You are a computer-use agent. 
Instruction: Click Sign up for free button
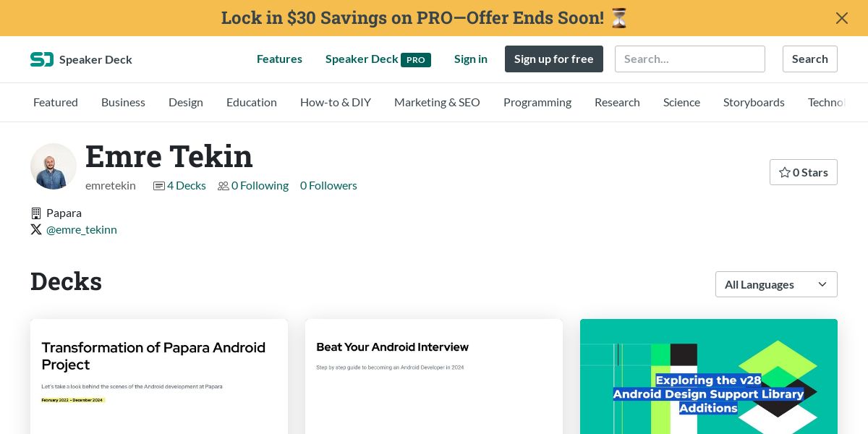554,59
